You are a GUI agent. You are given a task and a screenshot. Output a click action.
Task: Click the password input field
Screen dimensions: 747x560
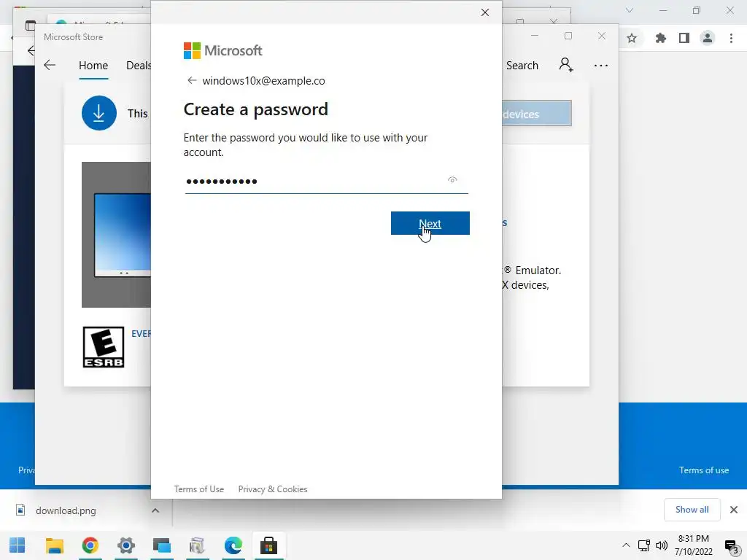[326, 181]
